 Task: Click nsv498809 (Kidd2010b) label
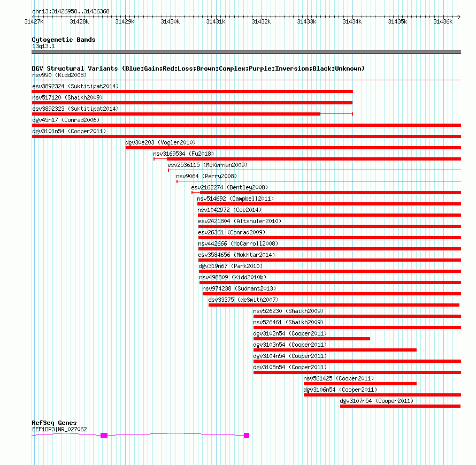[x=233, y=277]
